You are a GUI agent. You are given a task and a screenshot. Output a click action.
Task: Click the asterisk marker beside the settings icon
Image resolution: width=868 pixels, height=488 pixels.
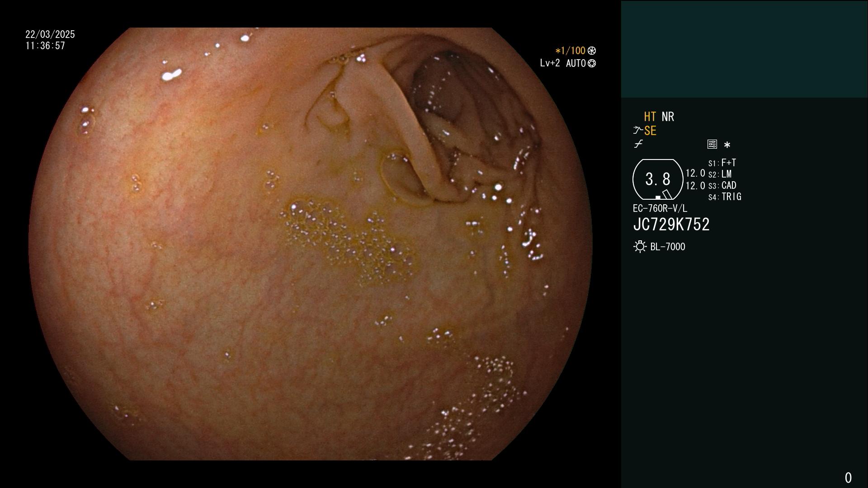pos(727,145)
